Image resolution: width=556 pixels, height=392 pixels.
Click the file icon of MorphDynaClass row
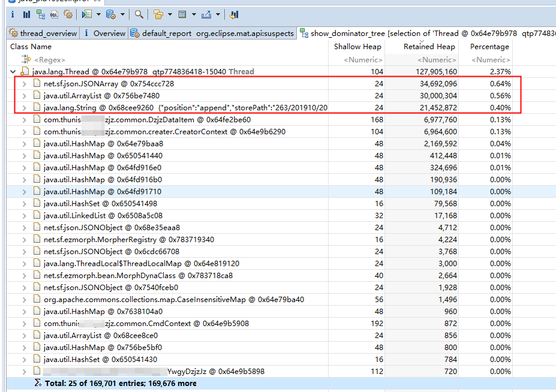(x=37, y=275)
